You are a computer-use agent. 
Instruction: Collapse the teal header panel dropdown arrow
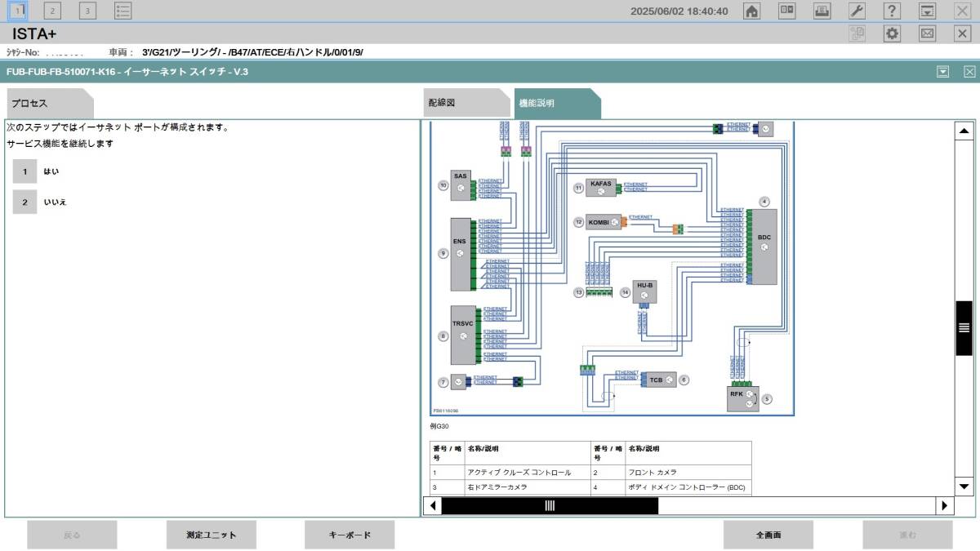pos(943,72)
